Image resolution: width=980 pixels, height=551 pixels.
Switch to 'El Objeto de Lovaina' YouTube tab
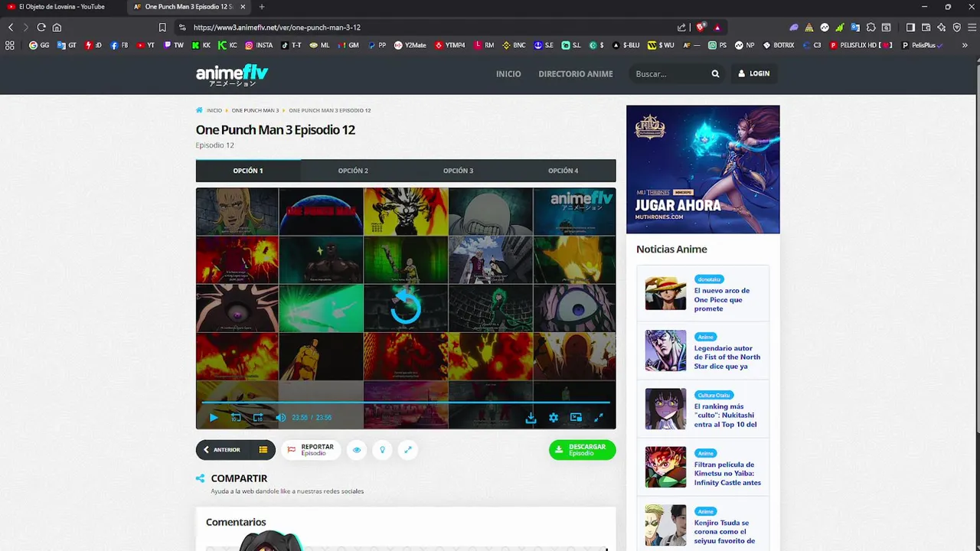tap(61, 7)
